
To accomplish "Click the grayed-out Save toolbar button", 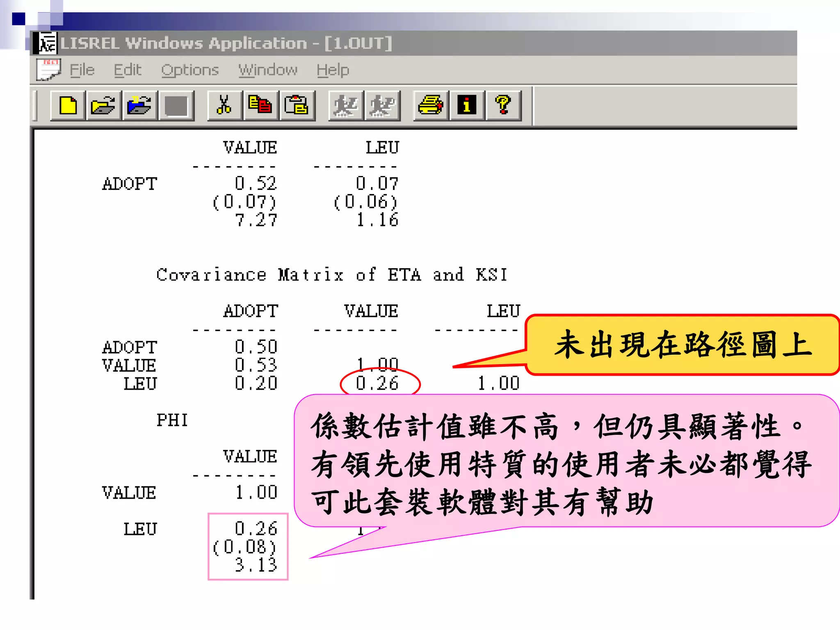I will (x=176, y=106).
